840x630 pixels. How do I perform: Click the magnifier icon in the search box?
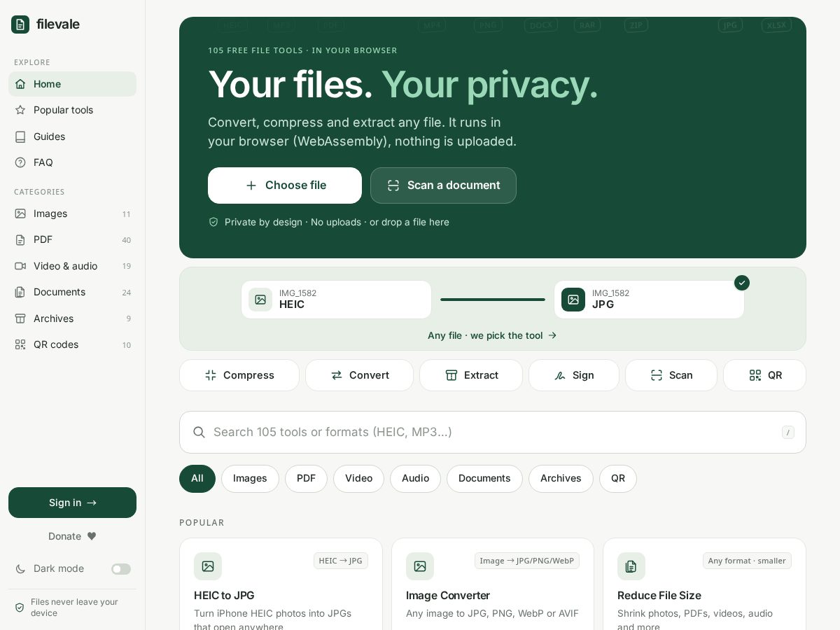pyautogui.click(x=199, y=433)
